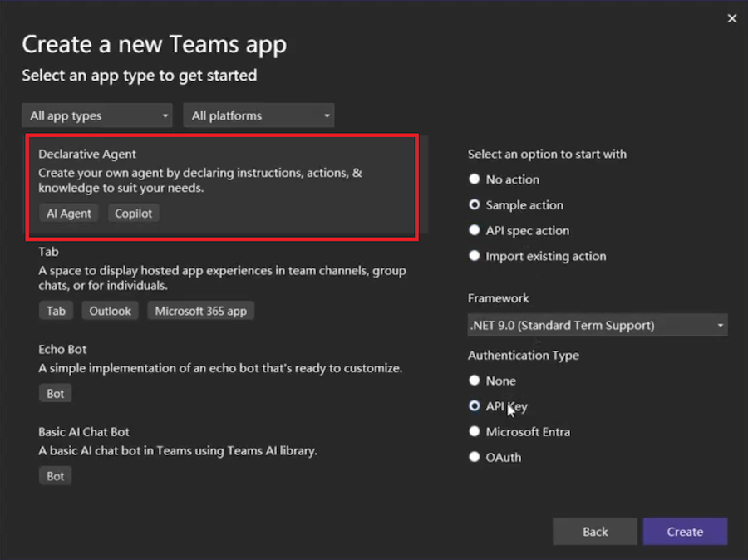The image size is (748, 560).
Task: Open the All platforms dropdown
Action: click(x=258, y=115)
